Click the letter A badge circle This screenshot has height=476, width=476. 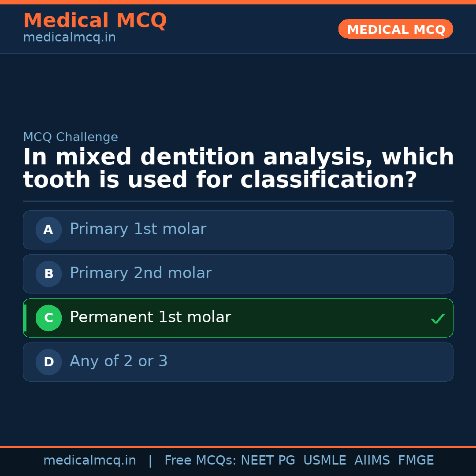48,230
